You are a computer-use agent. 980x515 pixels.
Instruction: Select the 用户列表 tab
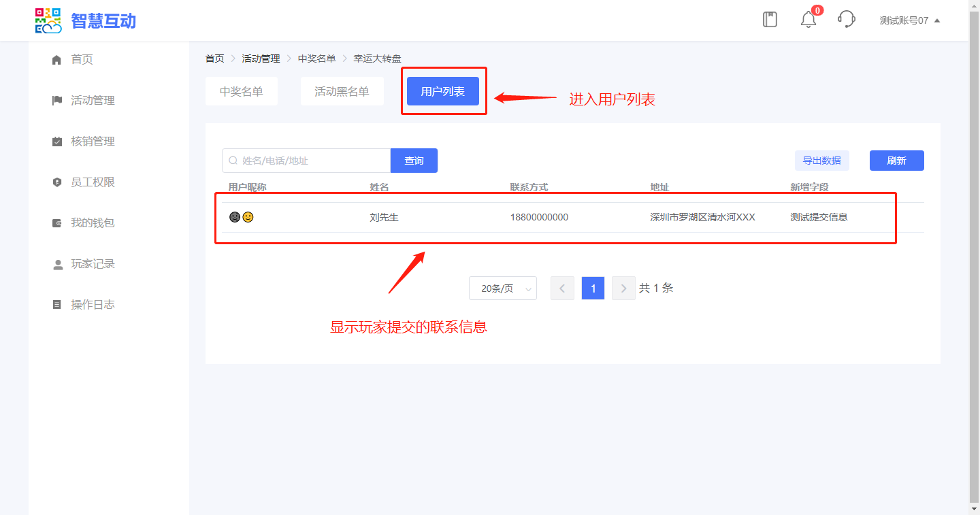(x=442, y=91)
